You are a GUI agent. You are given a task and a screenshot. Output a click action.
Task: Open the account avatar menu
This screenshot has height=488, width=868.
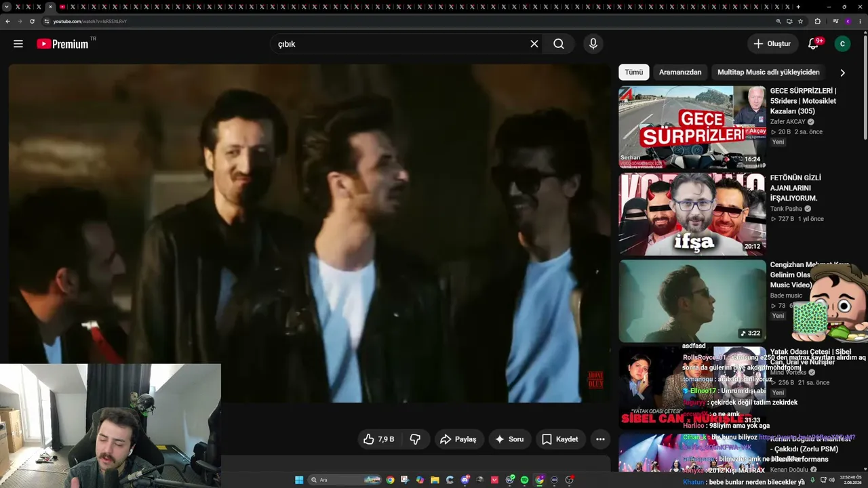842,44
